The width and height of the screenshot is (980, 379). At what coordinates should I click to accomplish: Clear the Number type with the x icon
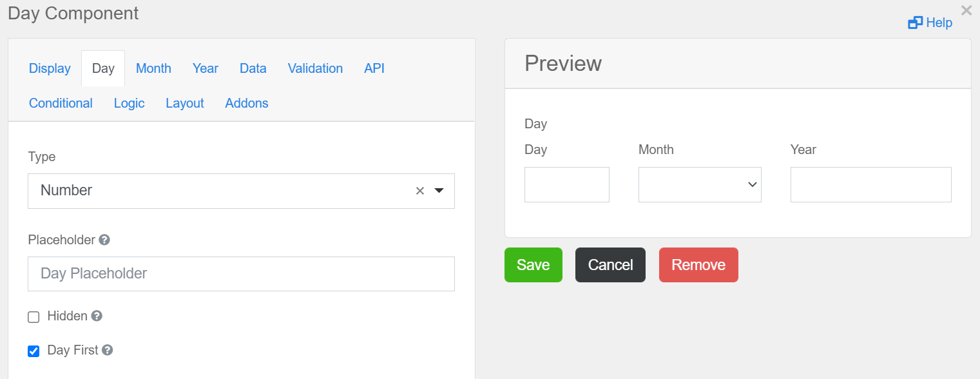click(420, 191)
